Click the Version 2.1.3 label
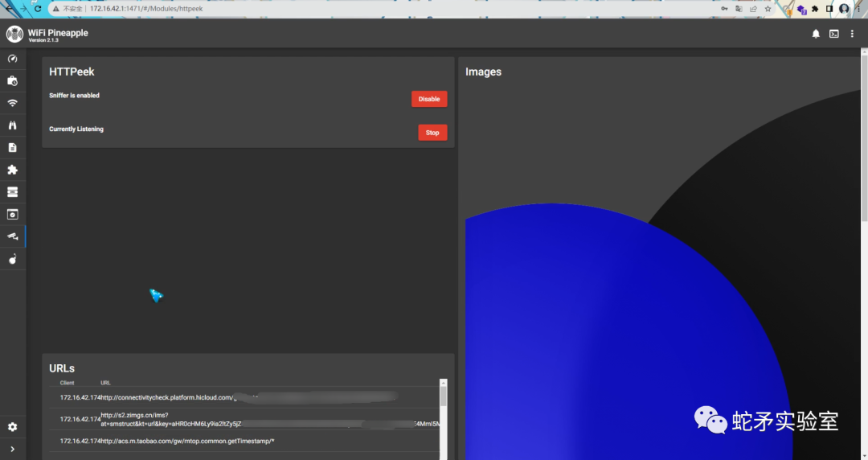 (43, 40)
